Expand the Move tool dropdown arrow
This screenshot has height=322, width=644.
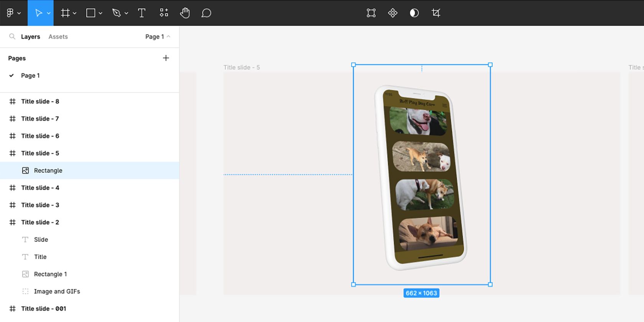coord(49,13)
